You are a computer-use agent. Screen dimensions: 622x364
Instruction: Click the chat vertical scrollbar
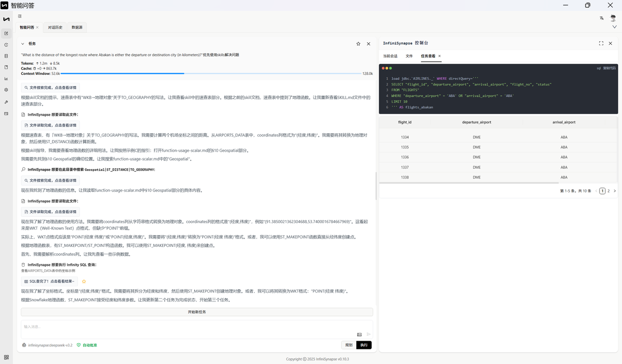tap(376, 186)
